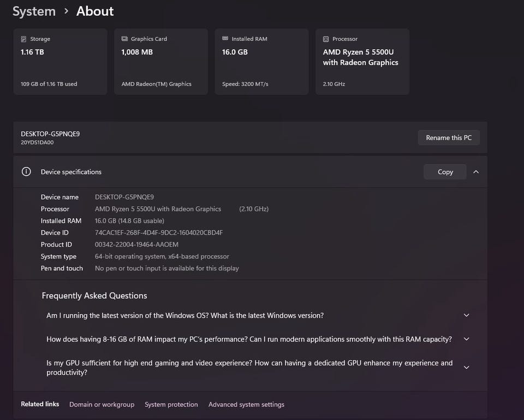
Task: Open the System protection link
Action: [x=171, y=405]
